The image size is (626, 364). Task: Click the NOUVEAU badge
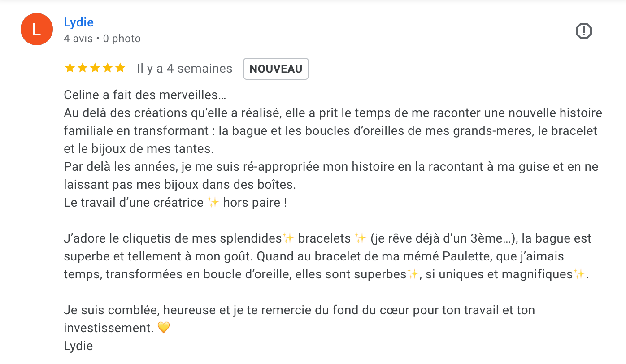pos(276,69)
